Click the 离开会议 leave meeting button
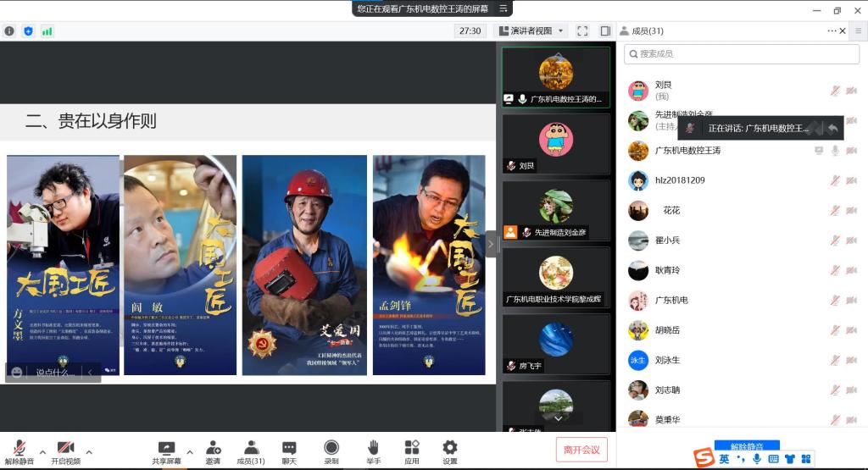 pos(581,450)
